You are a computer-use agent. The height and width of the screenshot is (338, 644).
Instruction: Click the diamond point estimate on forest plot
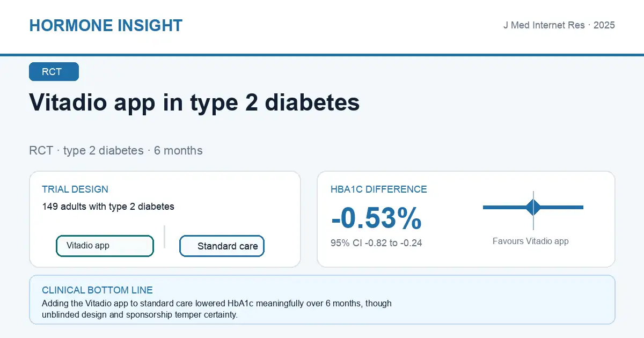tap(533, 207)
